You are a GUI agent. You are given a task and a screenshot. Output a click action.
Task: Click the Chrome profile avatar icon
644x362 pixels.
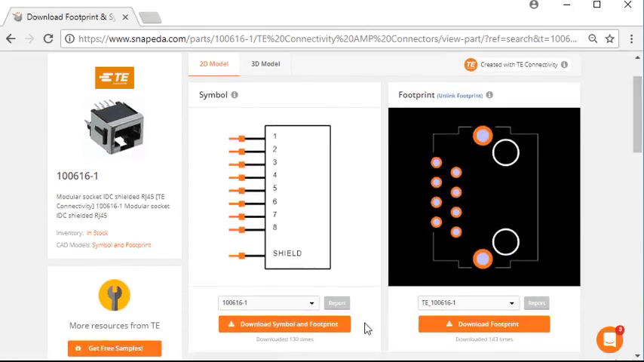[534, 5]
